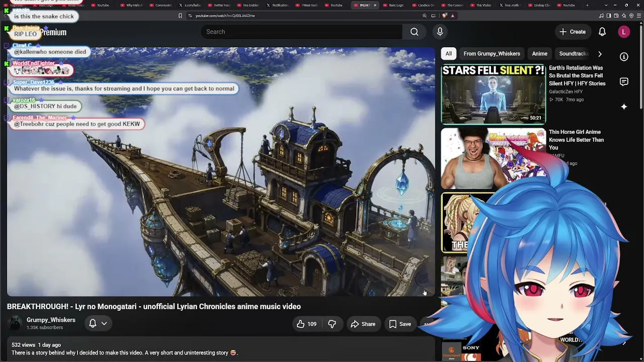Image resolution: width=644 pixels, height=362 pixels.
Task: Click the address bar zoom magnifier icon
Action: pyautogui.click(x=424, y=16)
